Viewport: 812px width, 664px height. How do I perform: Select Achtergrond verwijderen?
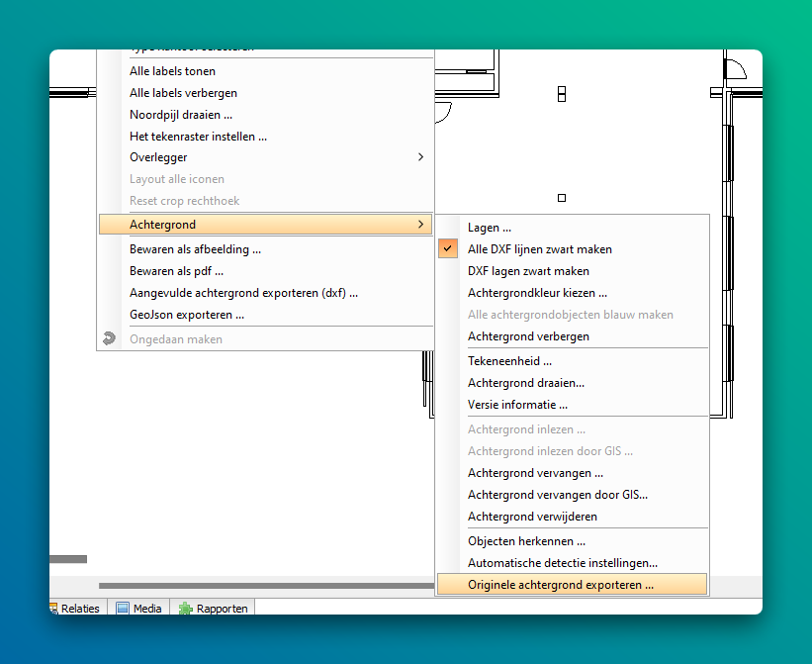pos(534,517)
